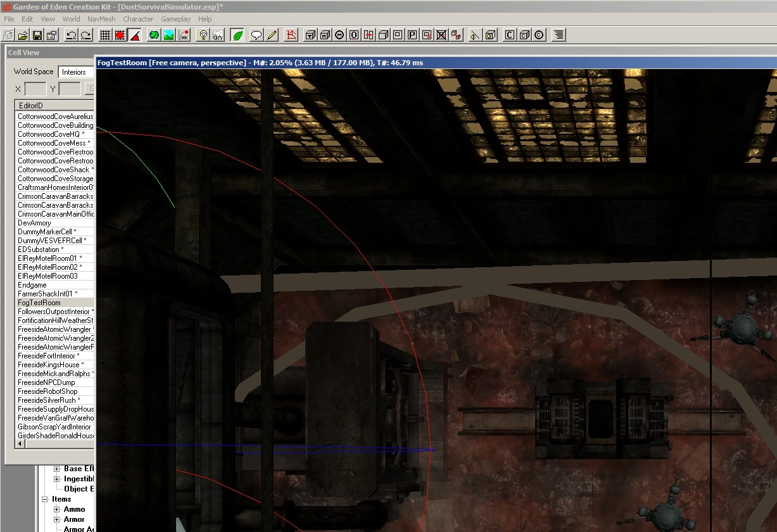Click the pencil edit toolbar icon
Screen dimensions: 777x532
pyautogui.click(x=271, y=35)
